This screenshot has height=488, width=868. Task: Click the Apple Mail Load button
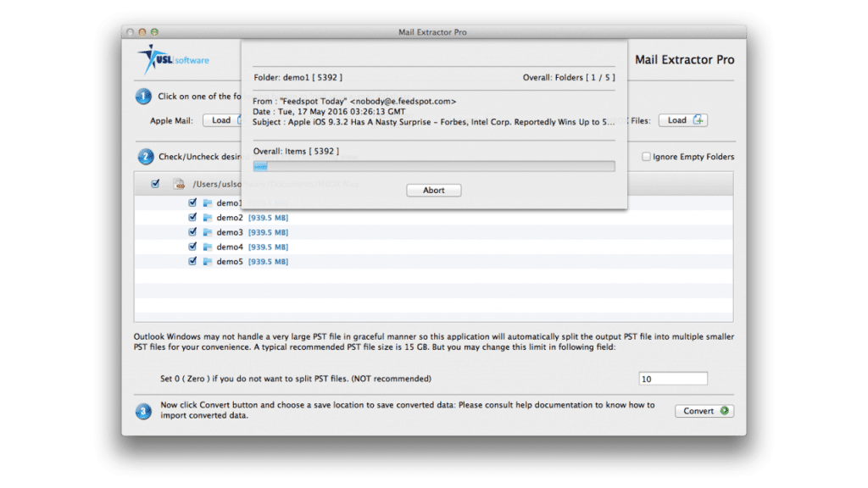click(222, 119)
